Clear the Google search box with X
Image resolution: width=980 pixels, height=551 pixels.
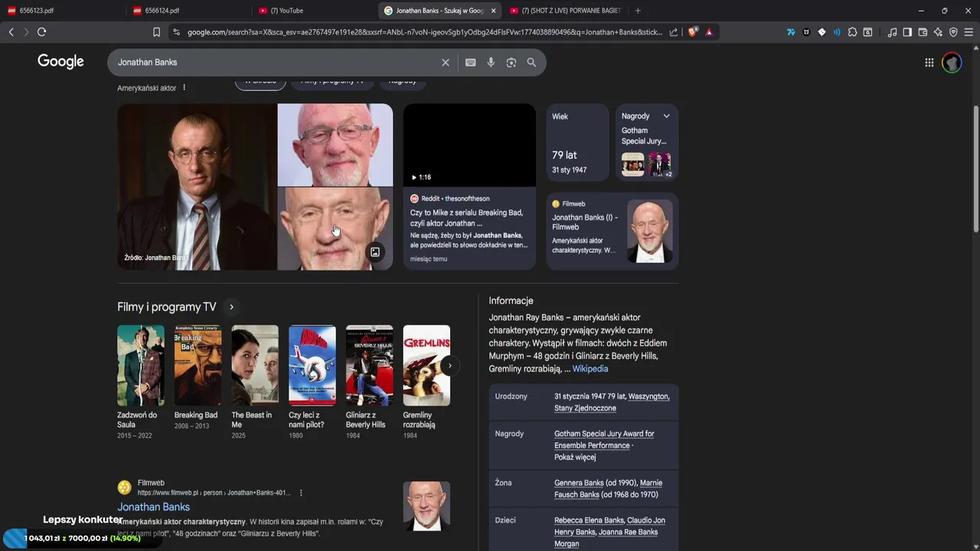click(x=446, y=62)
